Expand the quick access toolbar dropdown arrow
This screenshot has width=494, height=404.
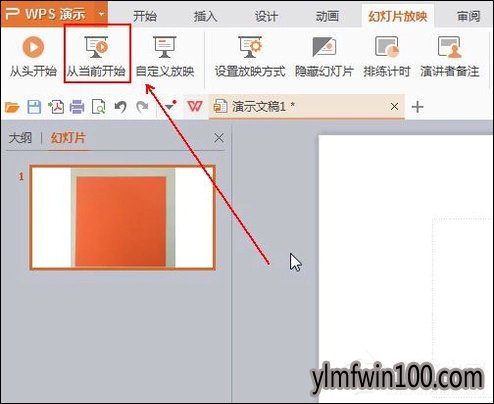170,107
